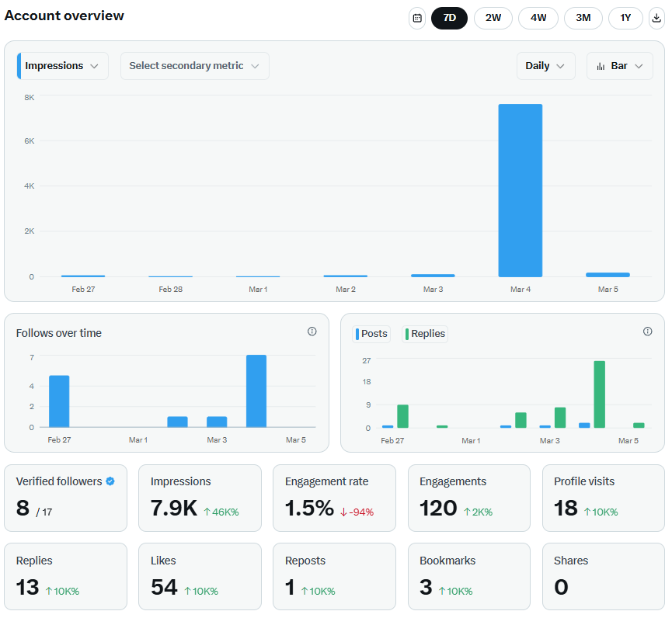Viewport: 672px width, 625px height.
Task: Click the -94% engagement rate change
Action: 357,512
